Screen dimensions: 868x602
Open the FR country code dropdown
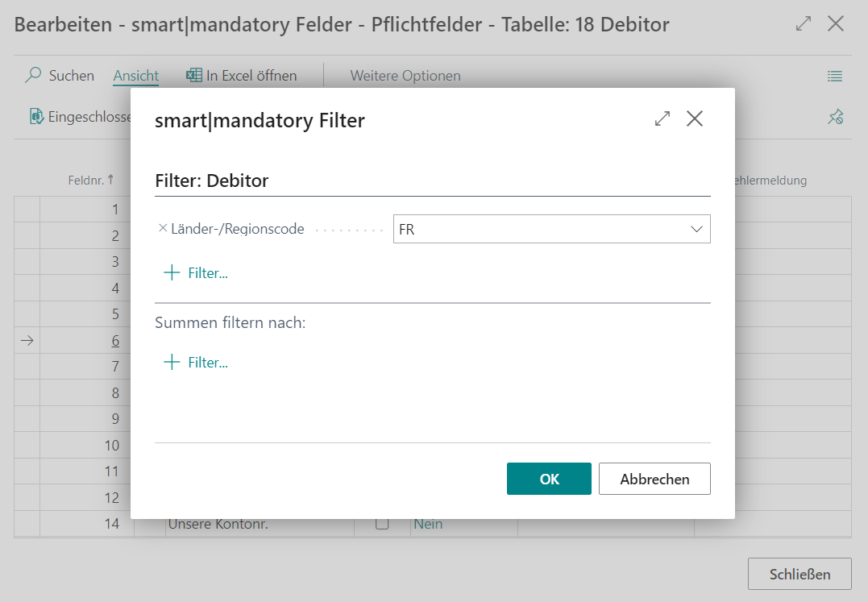tap(696, 229)
